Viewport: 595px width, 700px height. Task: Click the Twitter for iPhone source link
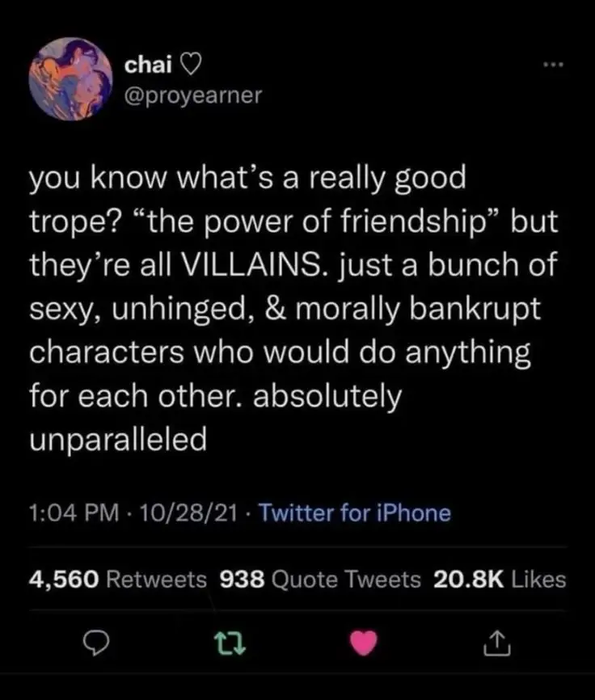click(356, 512)
